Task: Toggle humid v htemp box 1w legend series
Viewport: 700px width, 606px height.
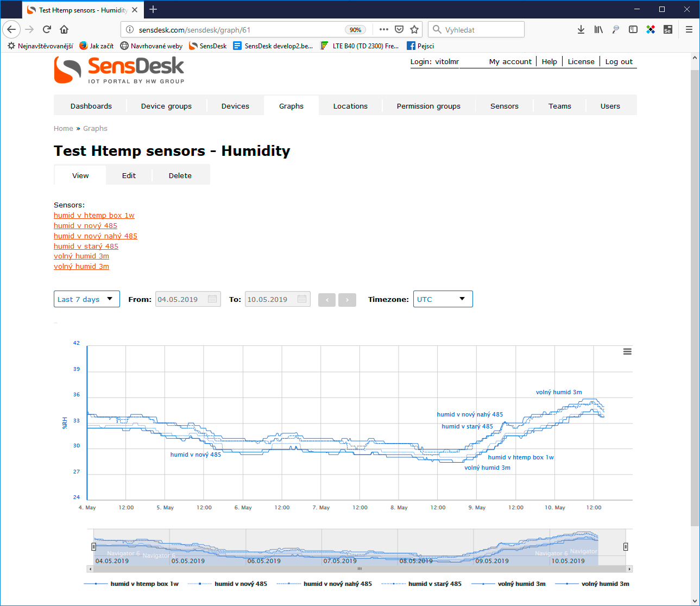Action: click(x=131, y=584)
